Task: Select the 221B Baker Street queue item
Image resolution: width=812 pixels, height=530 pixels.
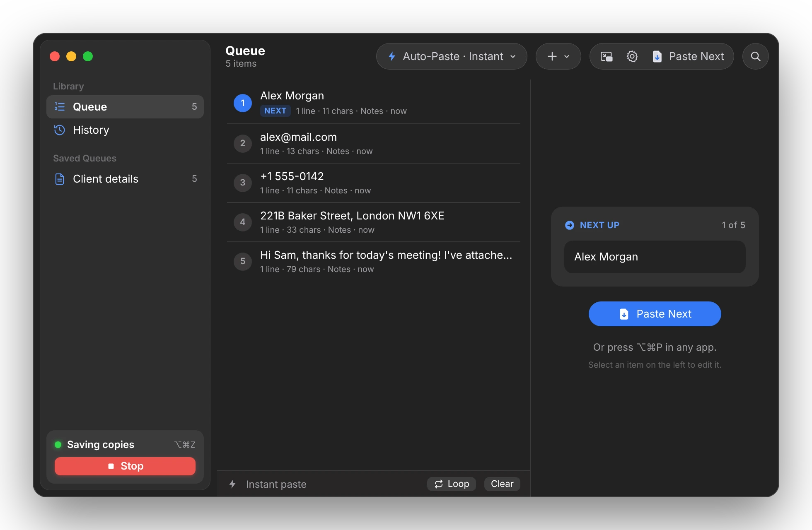Action: click(374, 222)
